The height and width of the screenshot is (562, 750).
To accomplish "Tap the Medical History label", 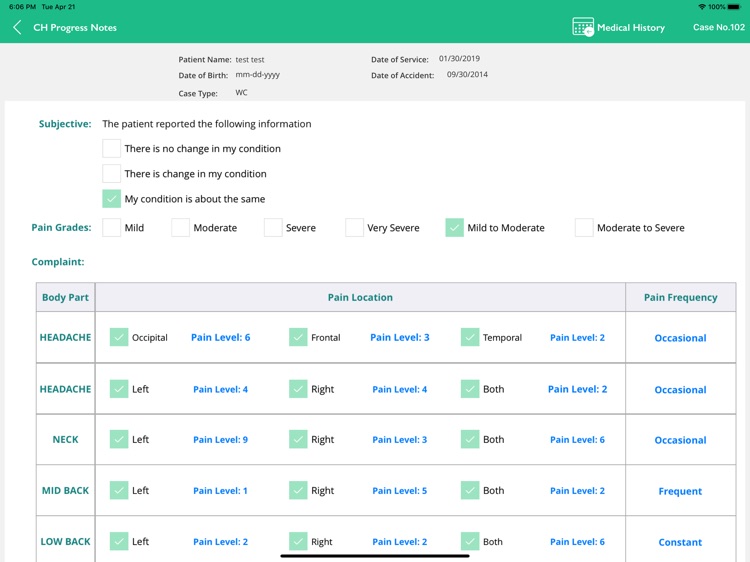I will [x=631, y=28].
